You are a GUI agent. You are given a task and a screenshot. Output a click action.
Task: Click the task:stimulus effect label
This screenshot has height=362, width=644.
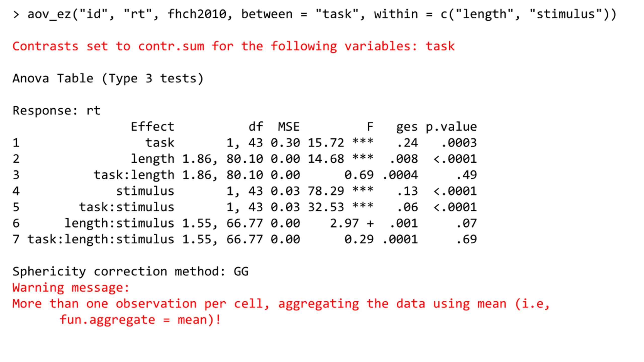coord(127,207)
